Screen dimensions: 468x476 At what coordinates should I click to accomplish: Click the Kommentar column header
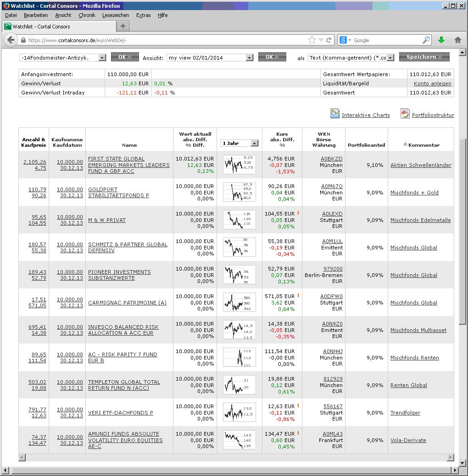[423, 145]
